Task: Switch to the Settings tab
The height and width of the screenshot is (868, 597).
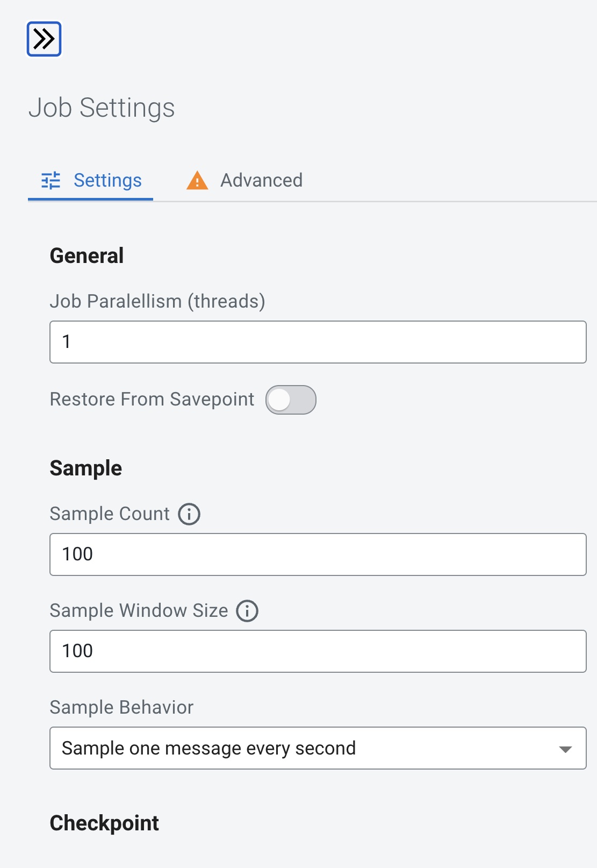Action: [x=107, y=181]
